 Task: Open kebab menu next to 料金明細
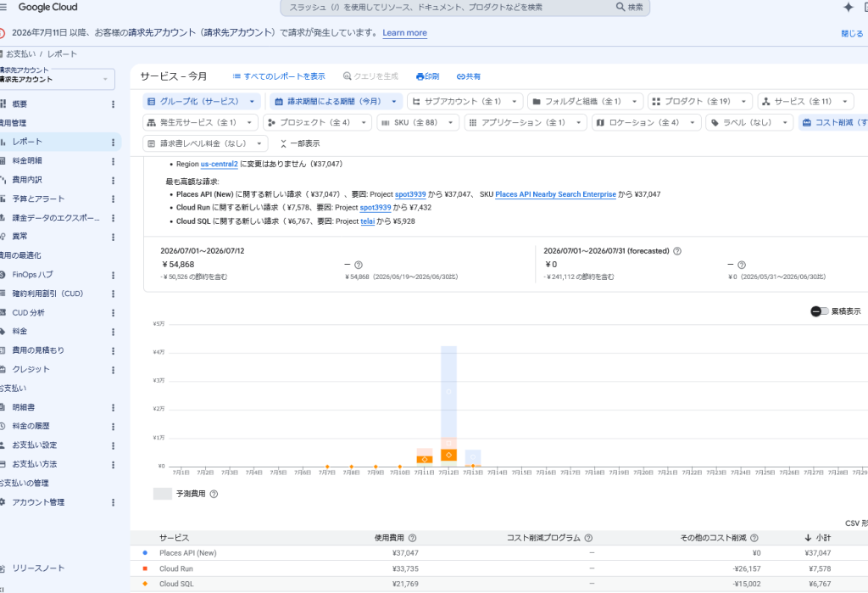113,161
